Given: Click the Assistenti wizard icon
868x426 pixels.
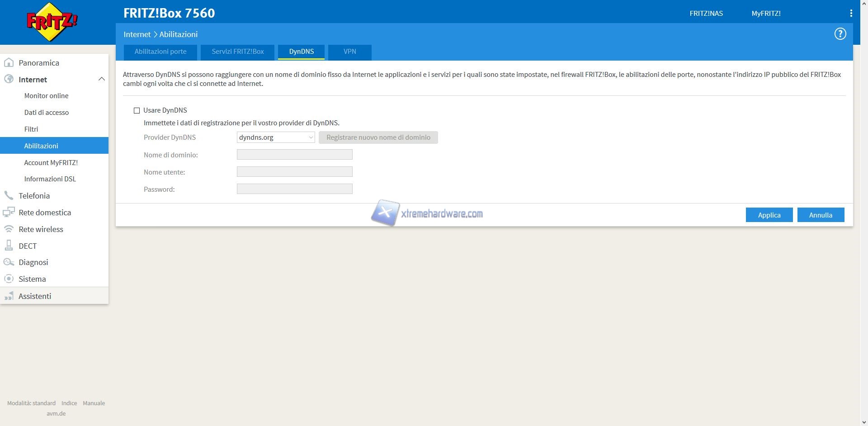Looking at the screenshot, I should click(9, 296).
